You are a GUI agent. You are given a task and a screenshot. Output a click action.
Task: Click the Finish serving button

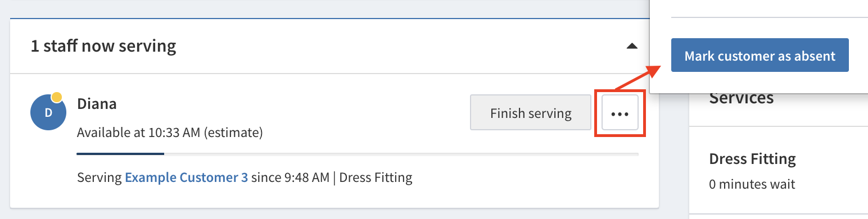531,113
